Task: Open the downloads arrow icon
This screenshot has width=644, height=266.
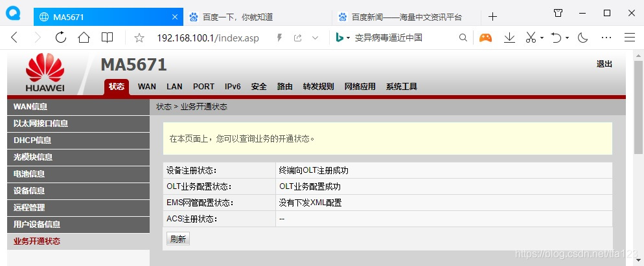Action: pos(509,38)
